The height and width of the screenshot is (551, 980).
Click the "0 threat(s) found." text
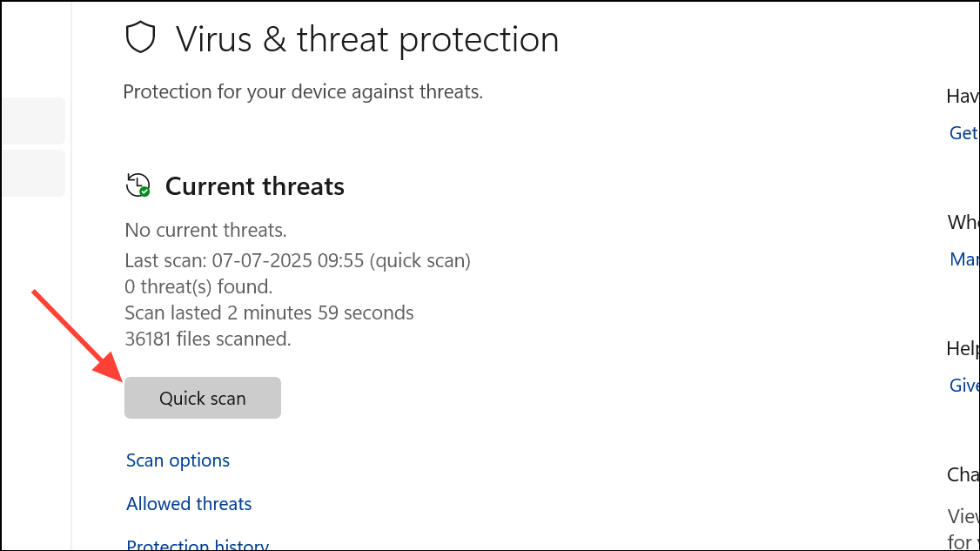tap(198, 286)
